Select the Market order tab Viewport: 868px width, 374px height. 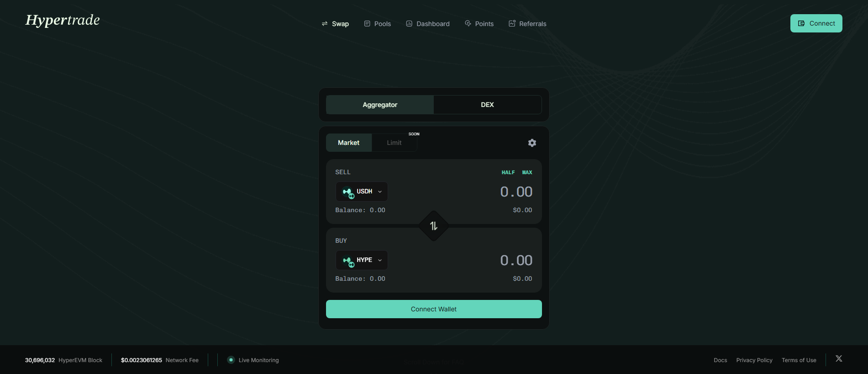[x=349, y=143]
